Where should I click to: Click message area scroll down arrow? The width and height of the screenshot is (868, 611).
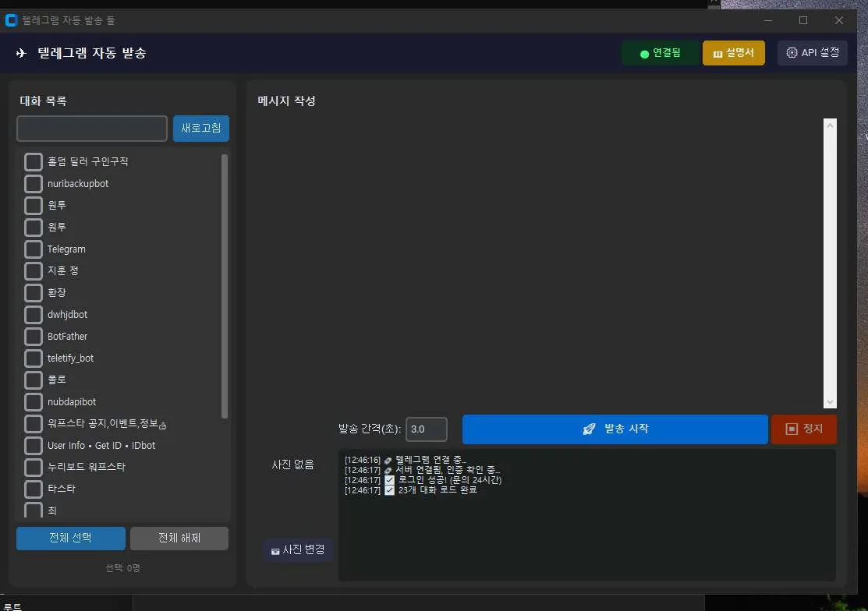pos(830,402)
